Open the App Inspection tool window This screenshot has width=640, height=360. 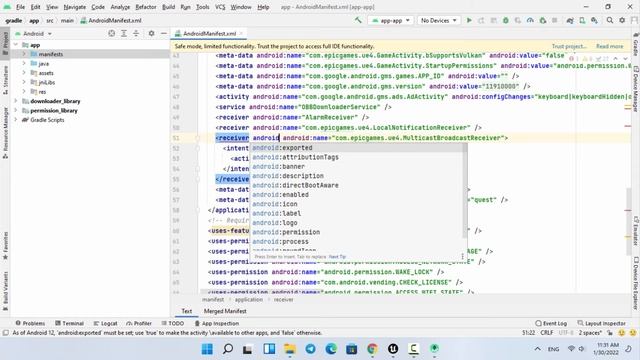217,323
